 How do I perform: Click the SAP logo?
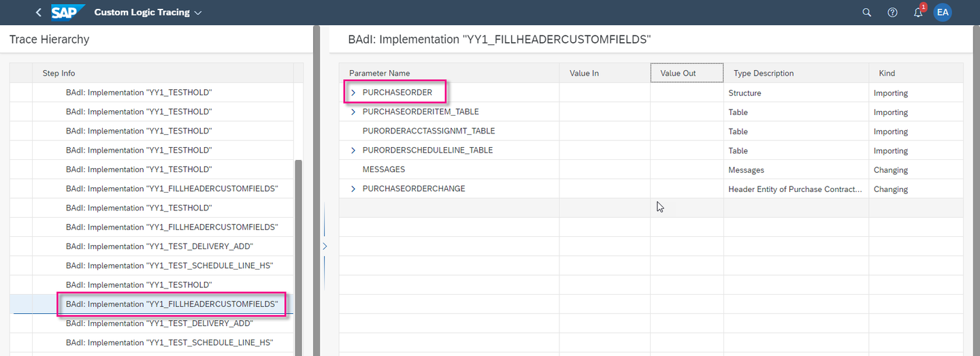[x=68, y=12]
